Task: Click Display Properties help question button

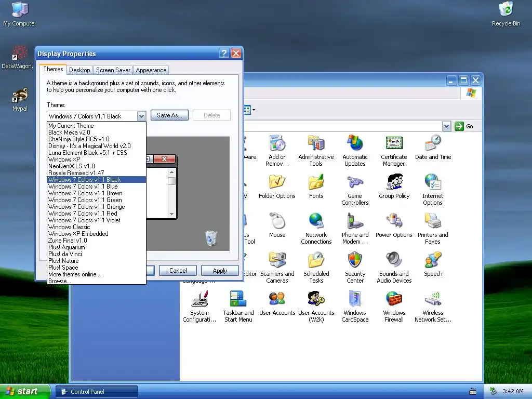Action: click(x=224, y=54)
